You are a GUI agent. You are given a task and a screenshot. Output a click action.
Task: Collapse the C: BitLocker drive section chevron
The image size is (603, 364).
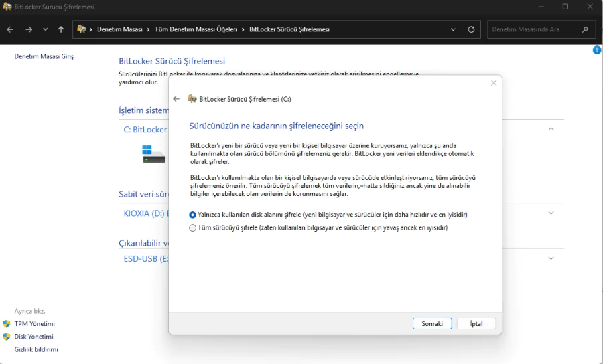click(551, 129)
